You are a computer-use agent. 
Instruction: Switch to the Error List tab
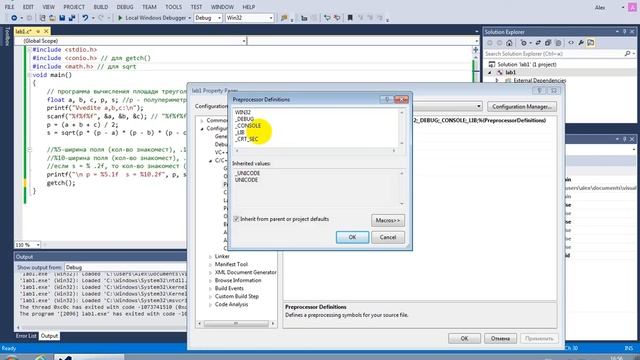click(x=26, y=336)
